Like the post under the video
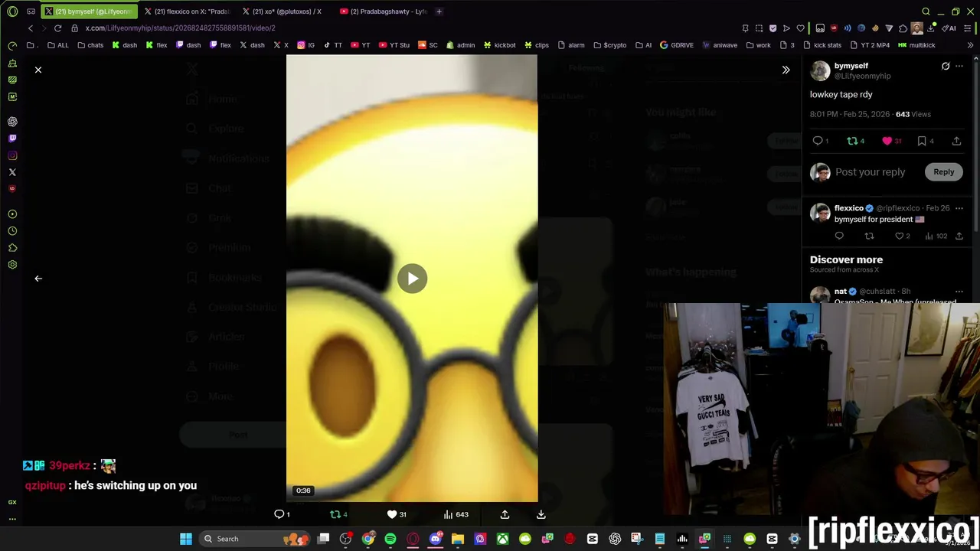 click(397, 514)
